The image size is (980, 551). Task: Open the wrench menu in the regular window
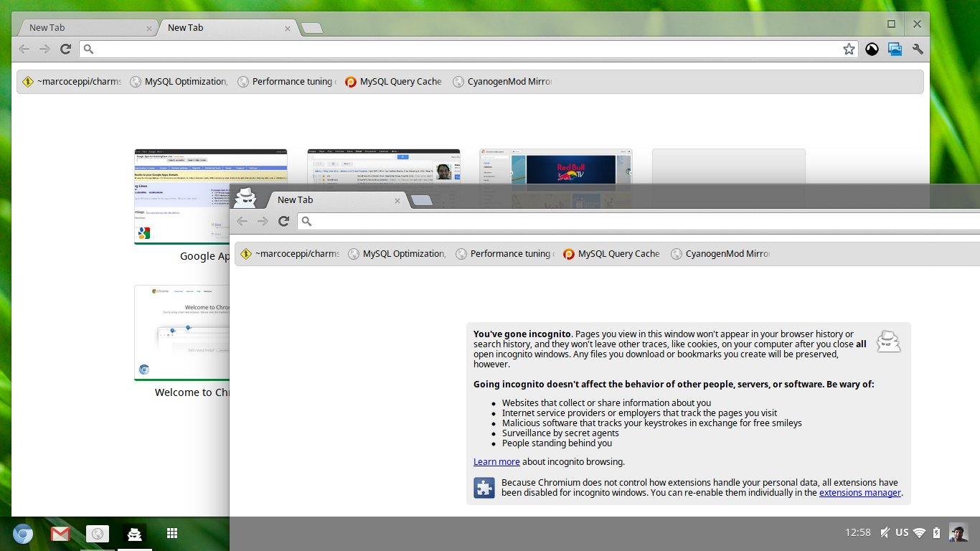[917, 49]
